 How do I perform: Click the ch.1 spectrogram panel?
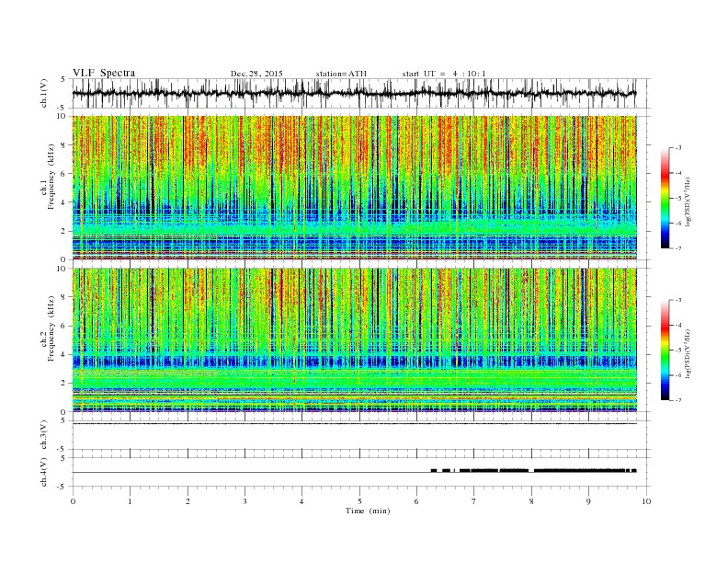click(355, 188)
